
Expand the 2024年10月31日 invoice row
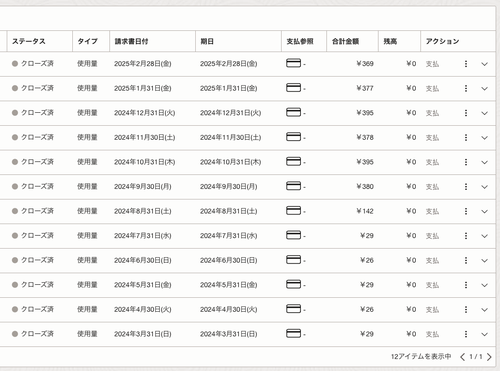pos(484,162)
